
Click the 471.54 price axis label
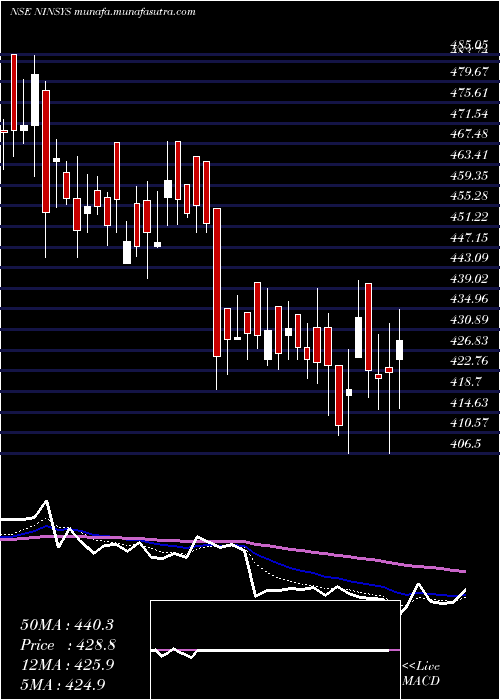point(468,113)
